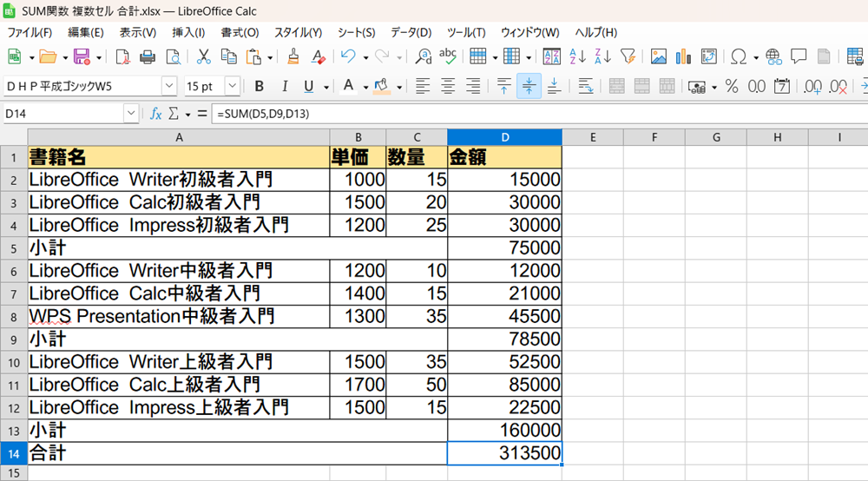Viewport: 868px width, 481px height.
Task: Center the cell text horizontally
Action: [x=448, y=86]
